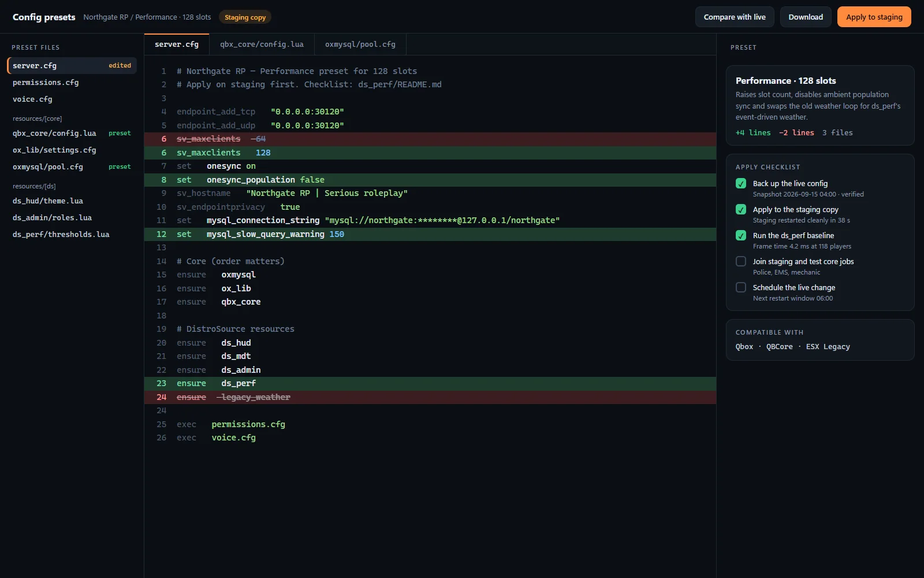Open ds_admin/roles.lua file

tap(72, 217)
